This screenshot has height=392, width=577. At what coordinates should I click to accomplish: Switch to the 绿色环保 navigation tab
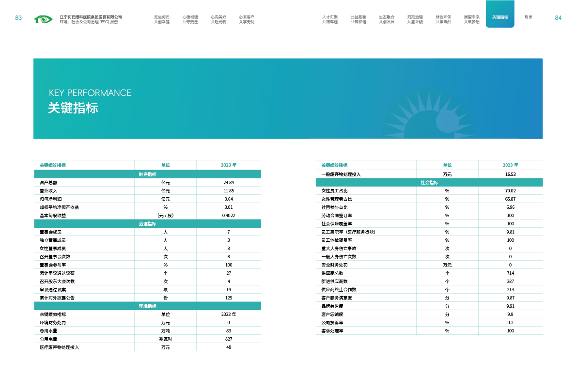[443, 19]
